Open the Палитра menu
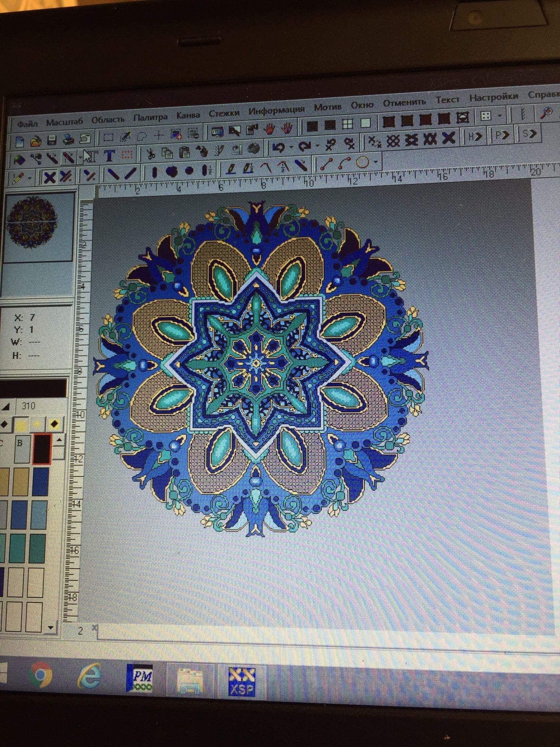Image resolution: width=560 pixels, height=747 pixels. (150, 117)
